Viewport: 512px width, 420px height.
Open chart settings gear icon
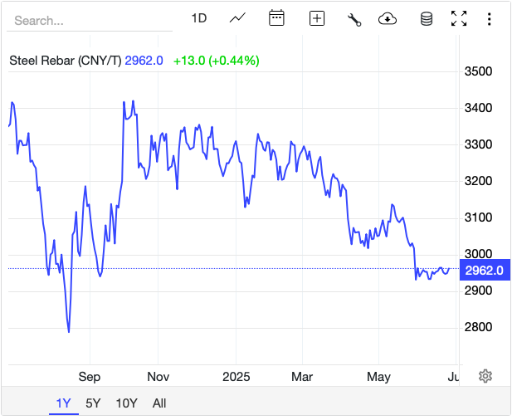pyautogui.click(x=485, y=376)
